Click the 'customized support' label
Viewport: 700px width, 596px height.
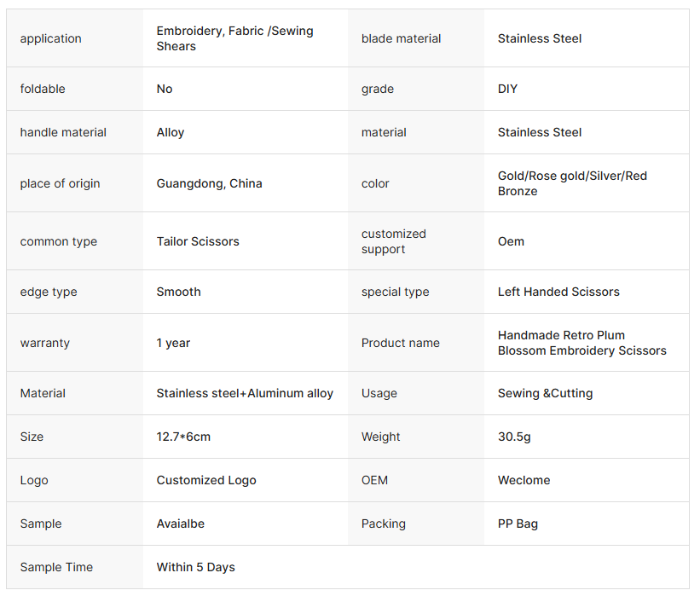point(393,241)
